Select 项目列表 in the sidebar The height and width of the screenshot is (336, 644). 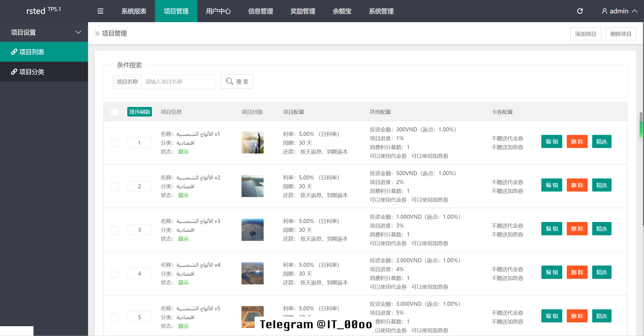[44, 52]
